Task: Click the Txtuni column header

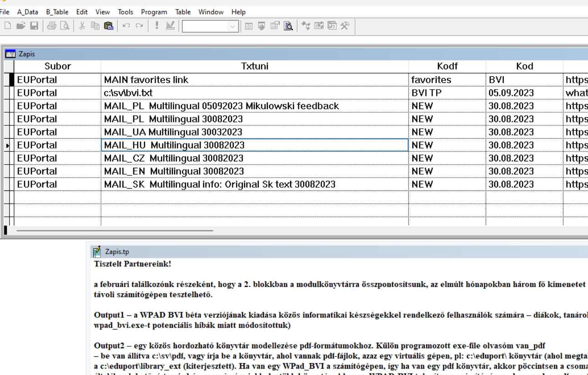Action: coord(255,66)
